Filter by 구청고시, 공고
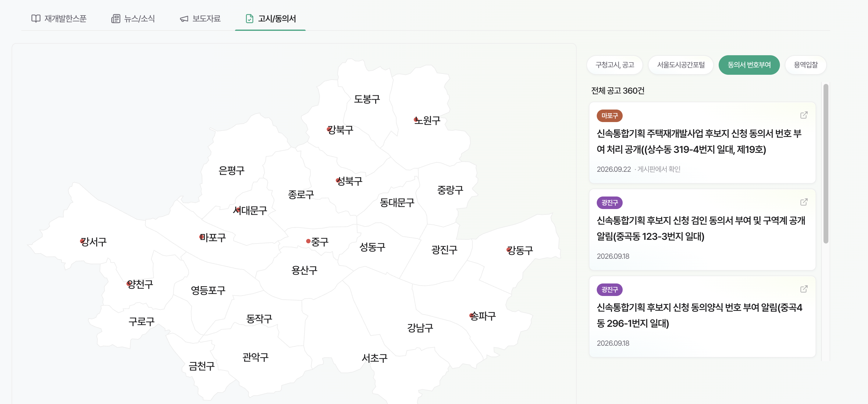 [615, 65]
